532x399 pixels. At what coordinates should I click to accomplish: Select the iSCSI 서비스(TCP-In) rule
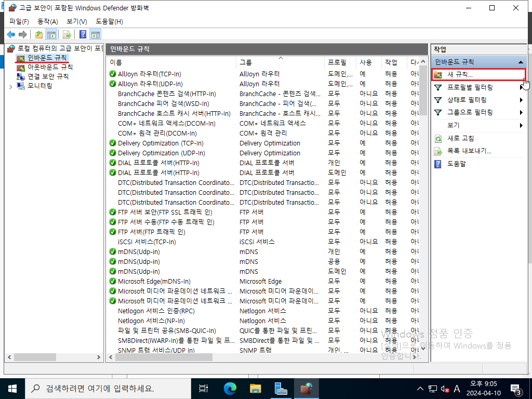point(147,242)
